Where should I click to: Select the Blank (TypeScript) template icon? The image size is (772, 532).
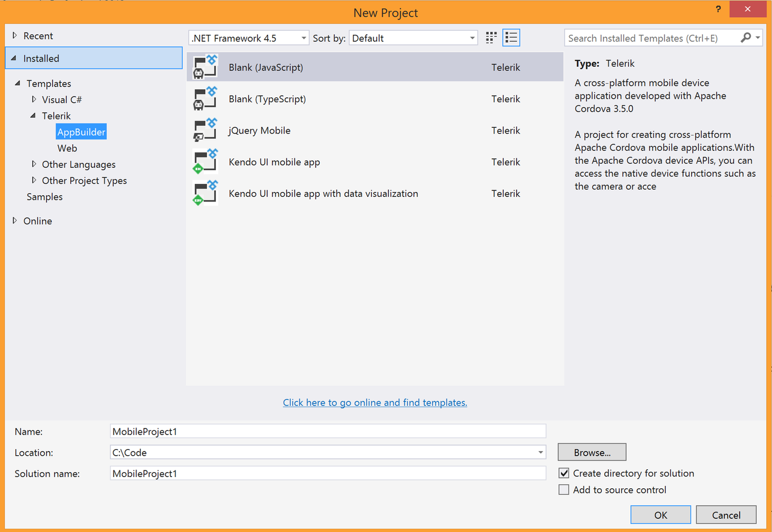pos(206,99)
